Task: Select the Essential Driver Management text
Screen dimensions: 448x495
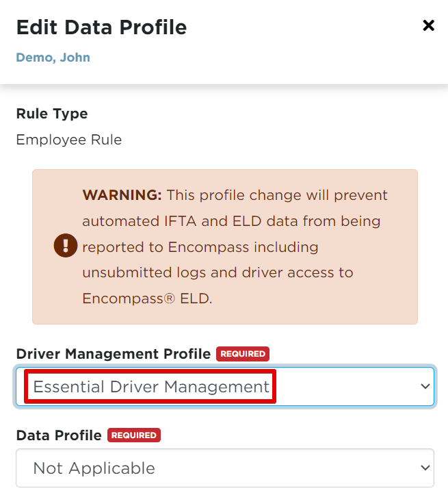Action: [151, 387]
